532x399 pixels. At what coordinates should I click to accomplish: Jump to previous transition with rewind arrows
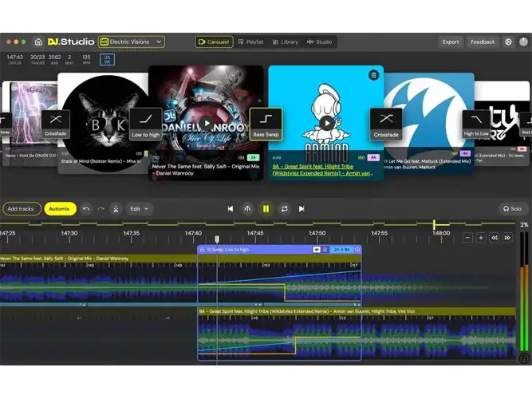tap(495, 238)
